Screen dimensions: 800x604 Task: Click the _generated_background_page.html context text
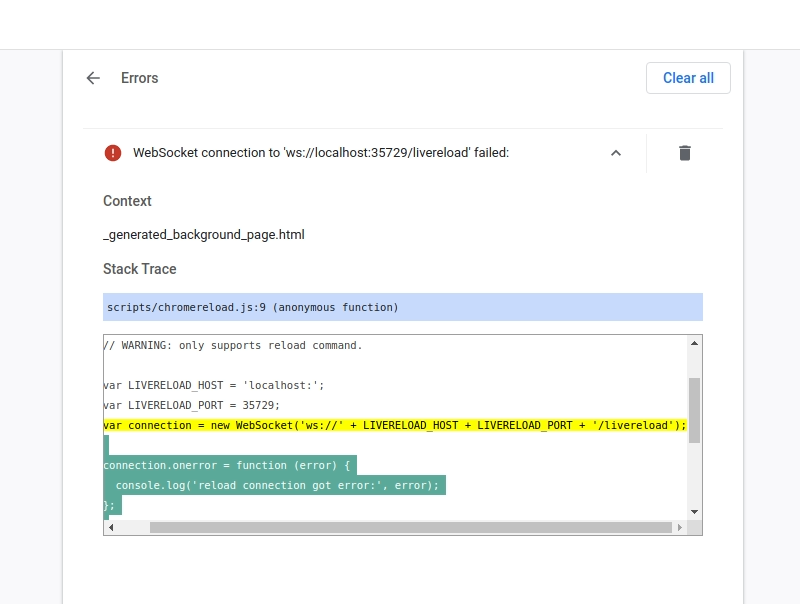pos(203,234)
